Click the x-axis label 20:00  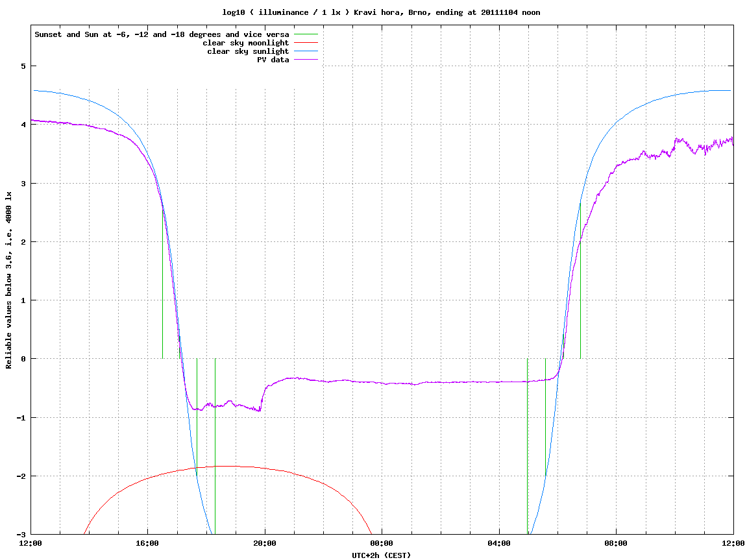pyautogui.click(x=265, y=543)
